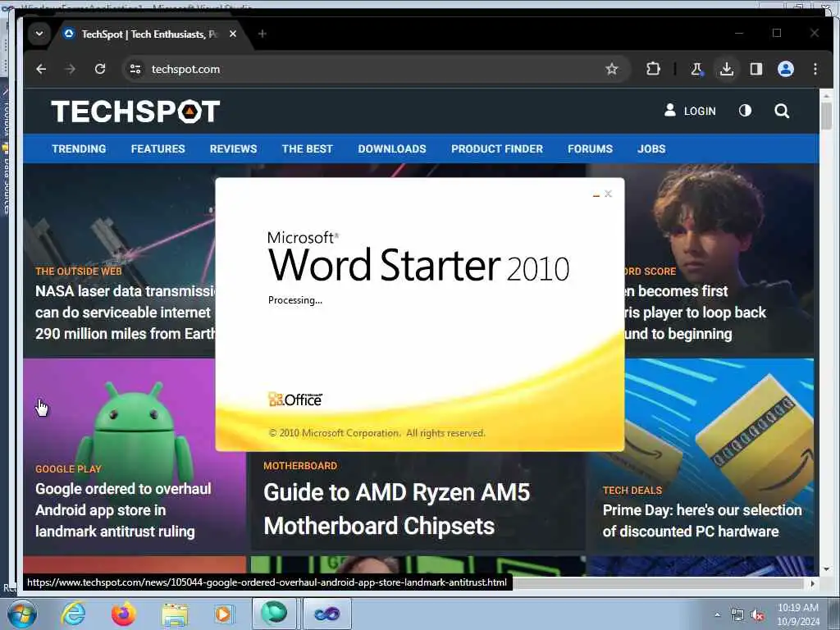Reload the TechSpot page
The image size is (840, 630).
click(x=100, y=69)
